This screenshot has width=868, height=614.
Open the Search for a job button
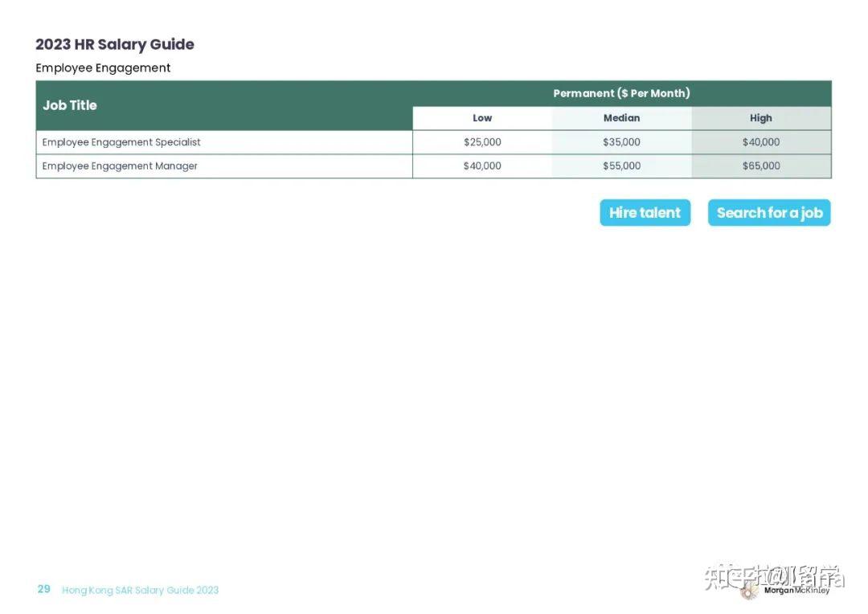click(769, 213)
